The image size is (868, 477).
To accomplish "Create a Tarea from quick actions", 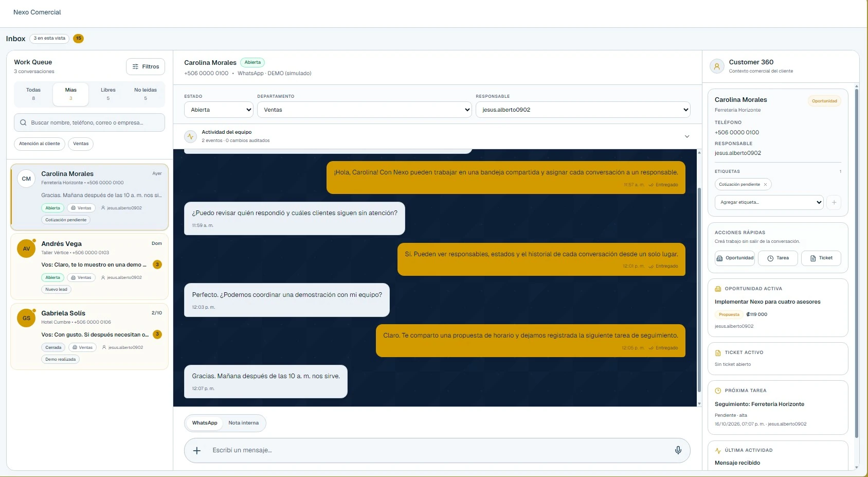I will point(778,258).
